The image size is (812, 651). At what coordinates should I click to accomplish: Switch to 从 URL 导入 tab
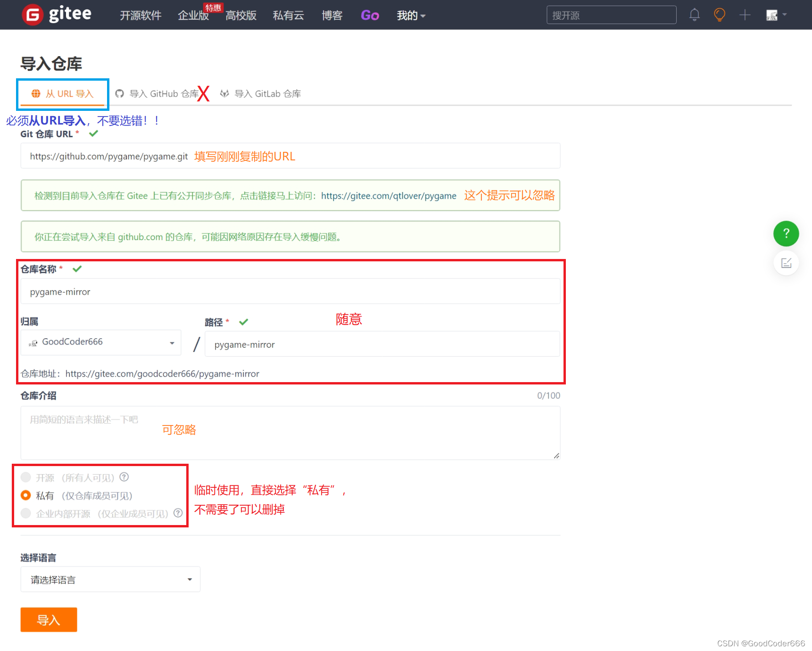point(62,94)
